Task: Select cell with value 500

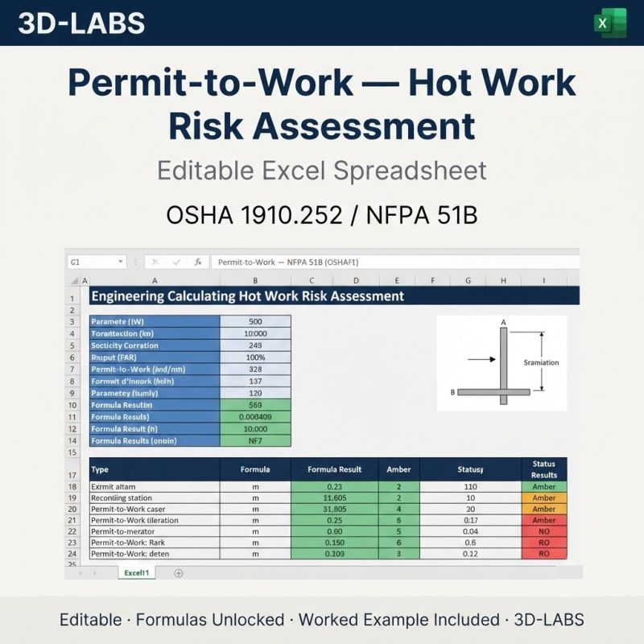Action: (255, 321)
